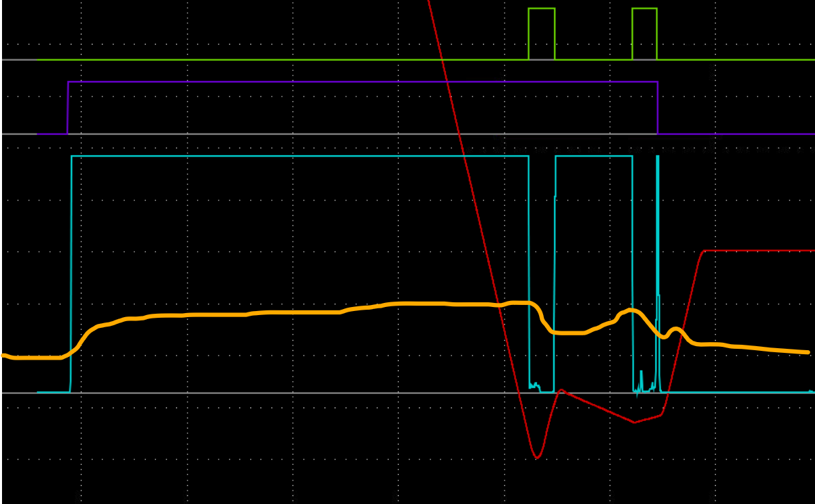815x504 pixels.
Task: Click the orange trace's initial rising curve
Action: point(84,336)
